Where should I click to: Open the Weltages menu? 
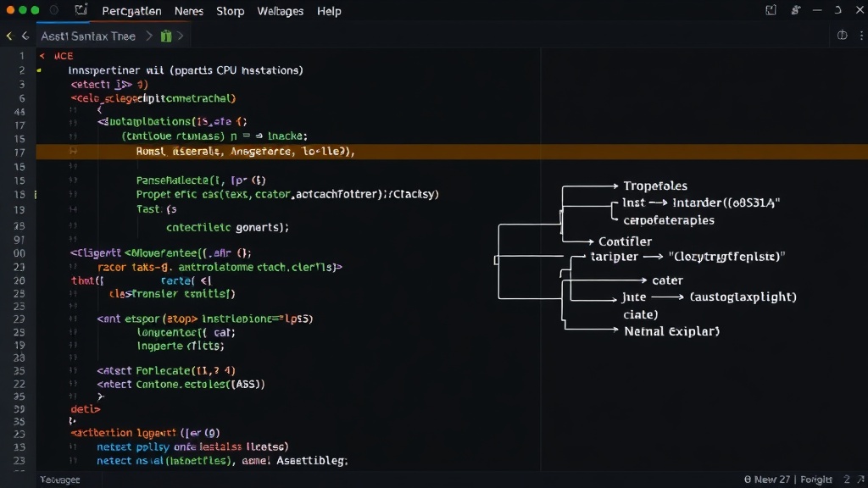pyautogui.click(x=280, y=11)
